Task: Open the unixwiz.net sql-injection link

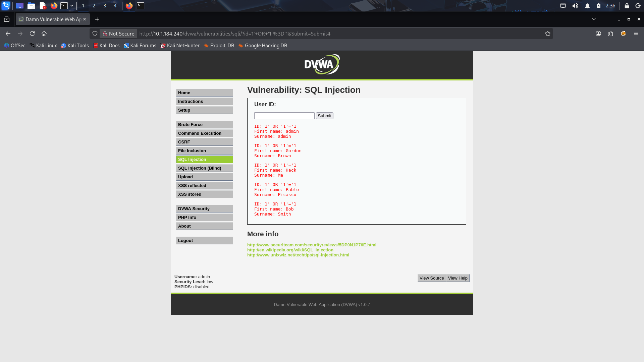Action: point(298,255)
